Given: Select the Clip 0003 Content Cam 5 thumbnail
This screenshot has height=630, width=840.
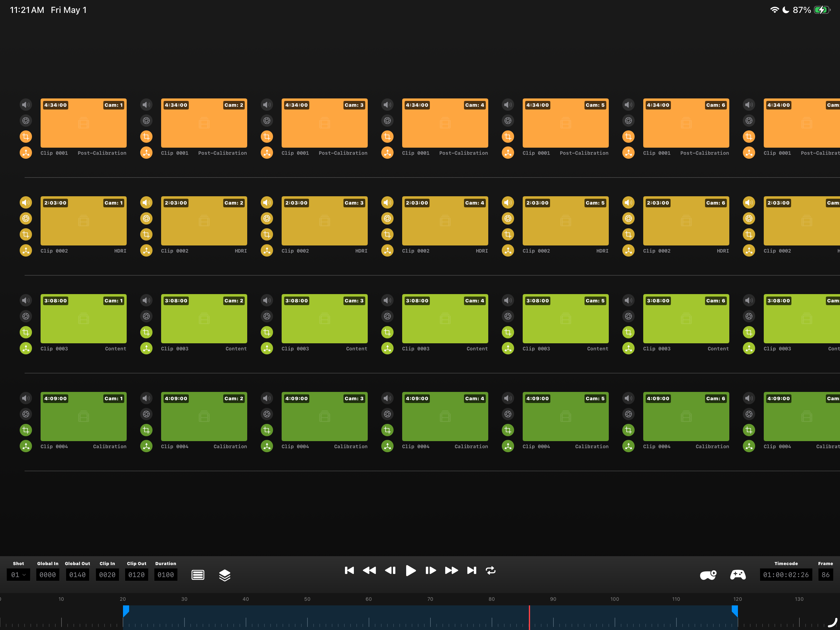Looking at the screenshot, I should 565,319.
